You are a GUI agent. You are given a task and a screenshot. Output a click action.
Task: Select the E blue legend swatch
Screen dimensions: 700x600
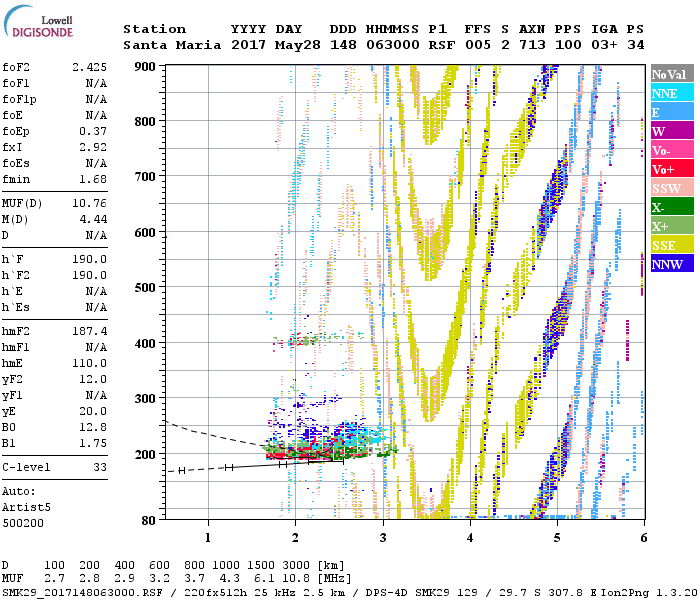672,112
